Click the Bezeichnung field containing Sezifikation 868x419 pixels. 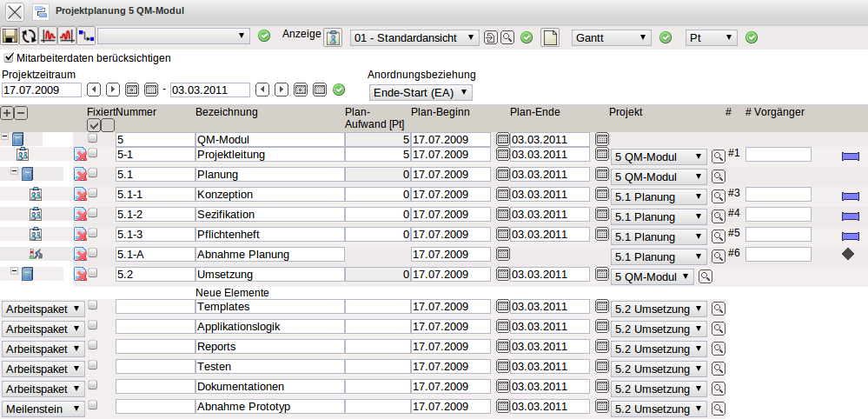click(x=269, y=215)
